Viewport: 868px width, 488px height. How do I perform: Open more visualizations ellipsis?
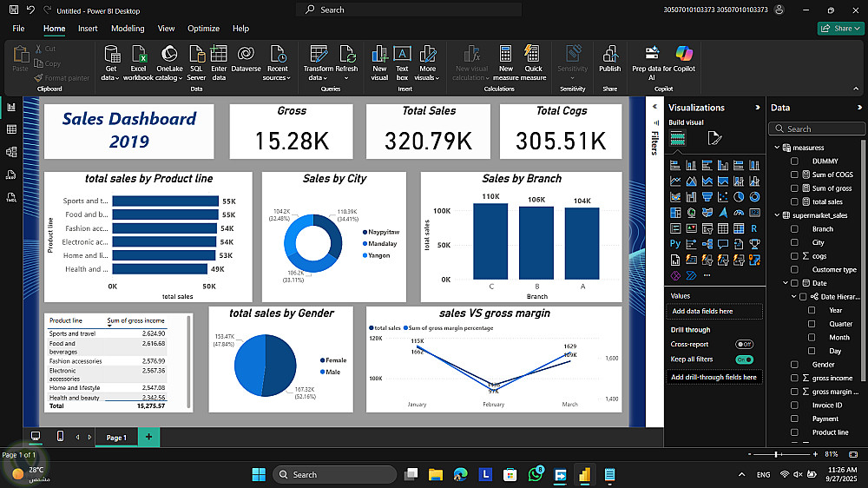coord(707,275)
